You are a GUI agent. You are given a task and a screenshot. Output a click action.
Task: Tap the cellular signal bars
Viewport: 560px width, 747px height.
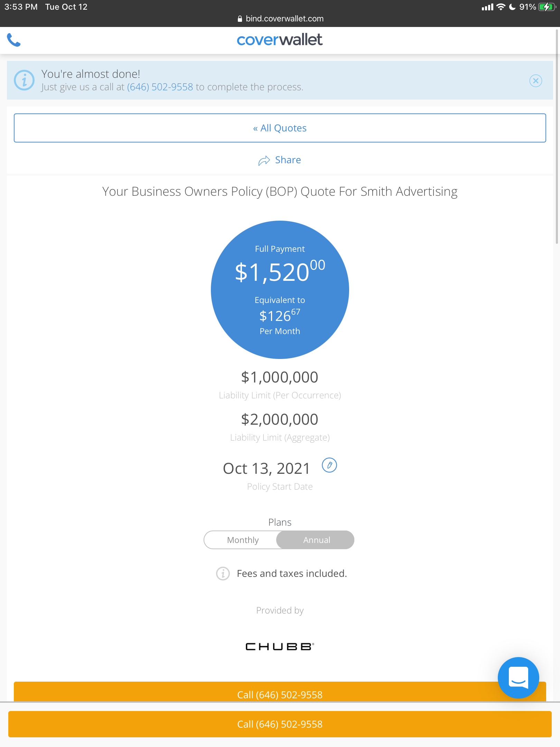487,7
